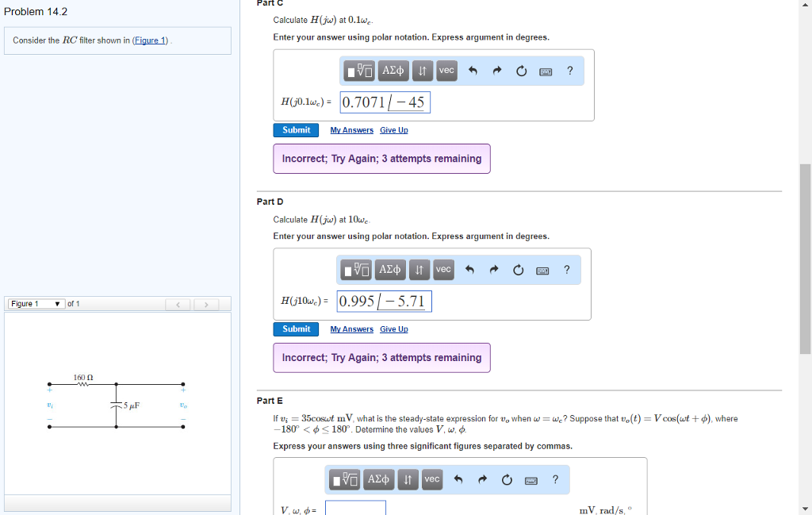Submit the Part C answer
Viewport: 812px width, 515px height.
tap(296, 130)
